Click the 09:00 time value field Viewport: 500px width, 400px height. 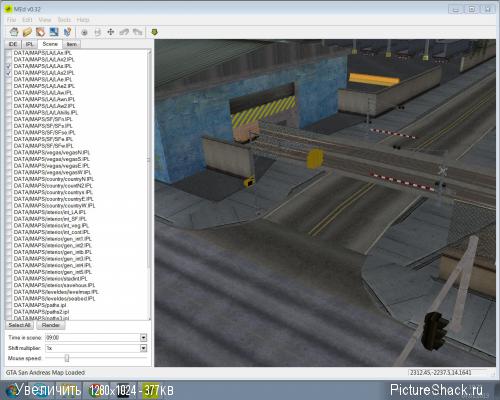point(93,338)
